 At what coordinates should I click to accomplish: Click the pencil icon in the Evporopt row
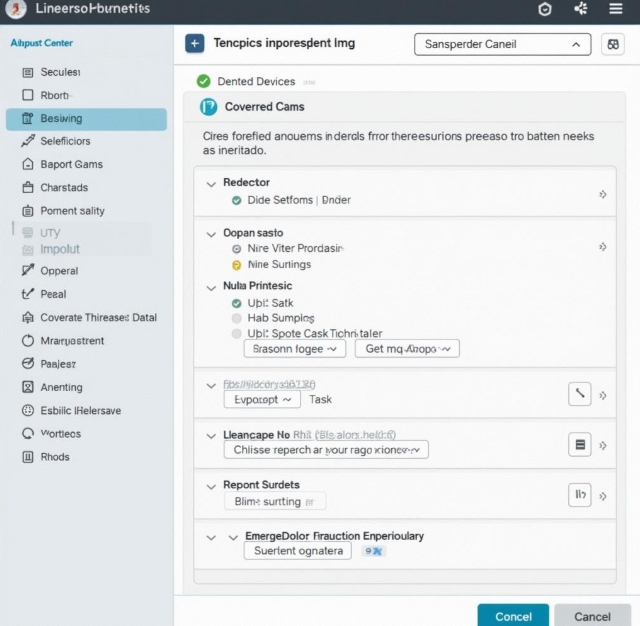pos(579,394)
